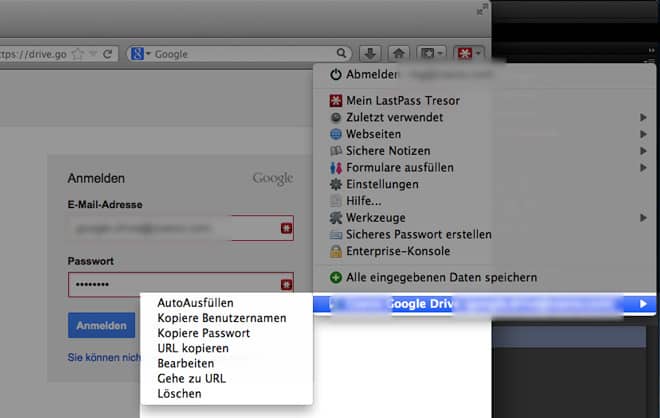Screen dimensions: 660x418
Task: Click the Abmelden power icon
Action: (x=335, y=75)
